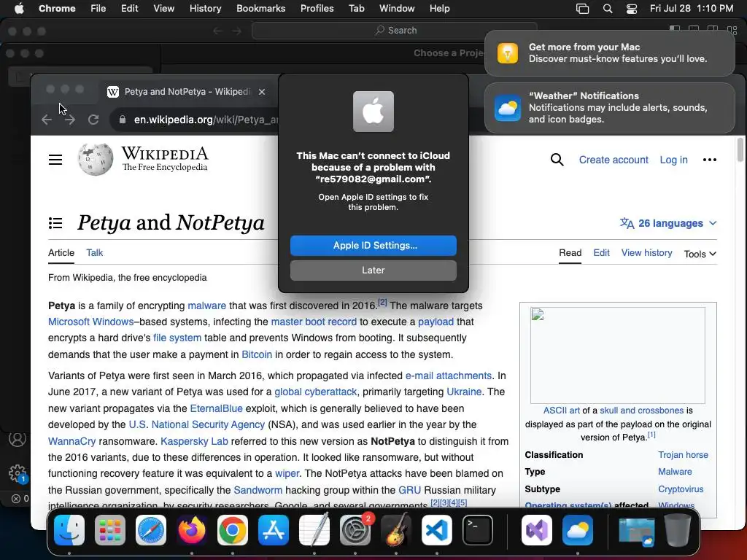Open Visual Studio (purple) from the Dock
The width and height of the screenshot is (747, 560).
[537, 530]
